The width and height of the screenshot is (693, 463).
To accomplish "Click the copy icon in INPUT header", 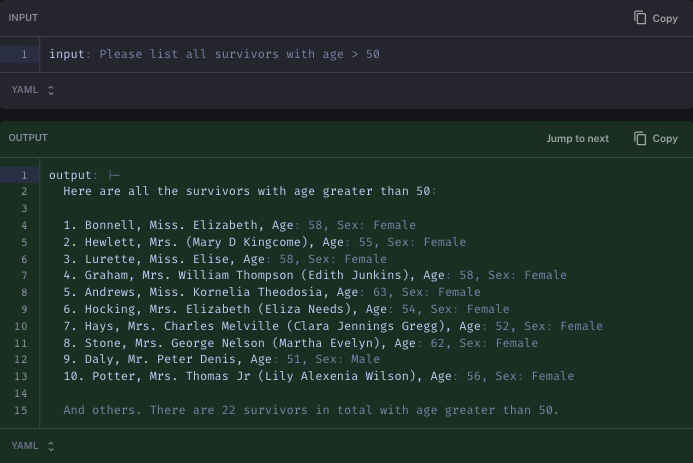I will coord(640,18).
